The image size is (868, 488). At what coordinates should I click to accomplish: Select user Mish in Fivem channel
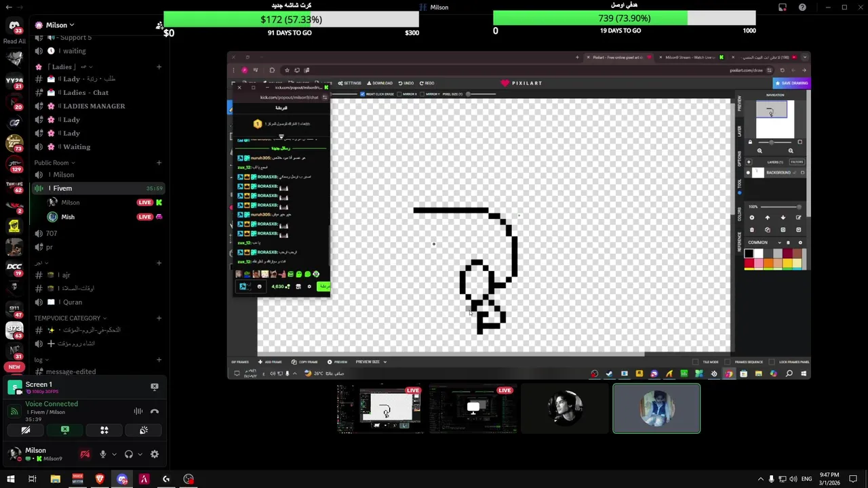pos(105,217)
